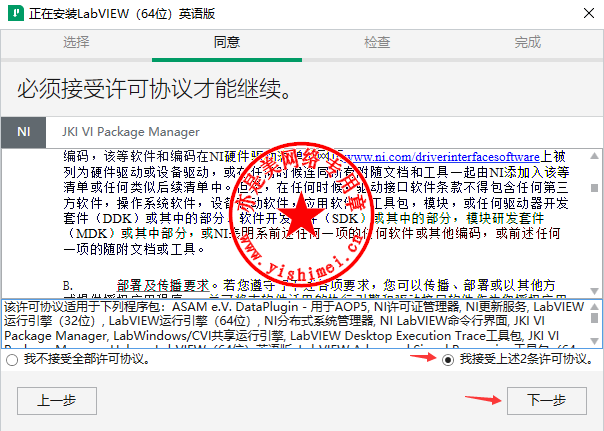Click the up arrow of license text scrollbar
Image resolution: width=604 pixels, height=431 pixels.
click(594, 156)
